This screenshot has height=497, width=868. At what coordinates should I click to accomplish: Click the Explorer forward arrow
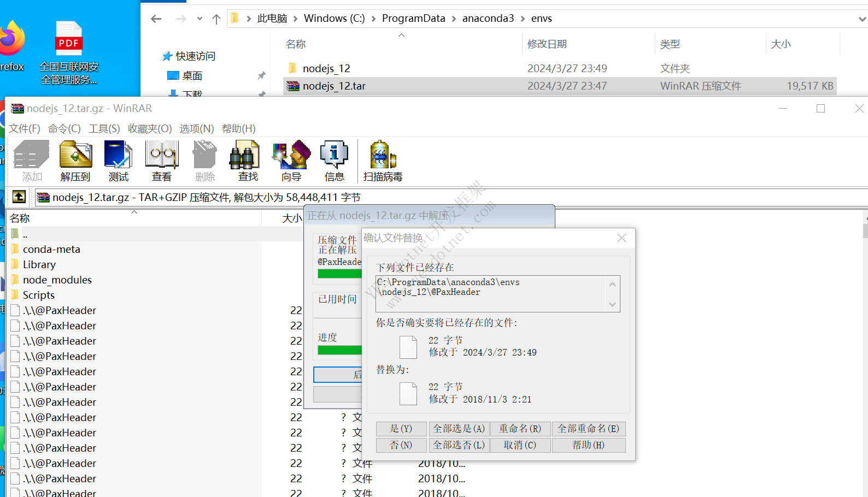tap(181, 19)
